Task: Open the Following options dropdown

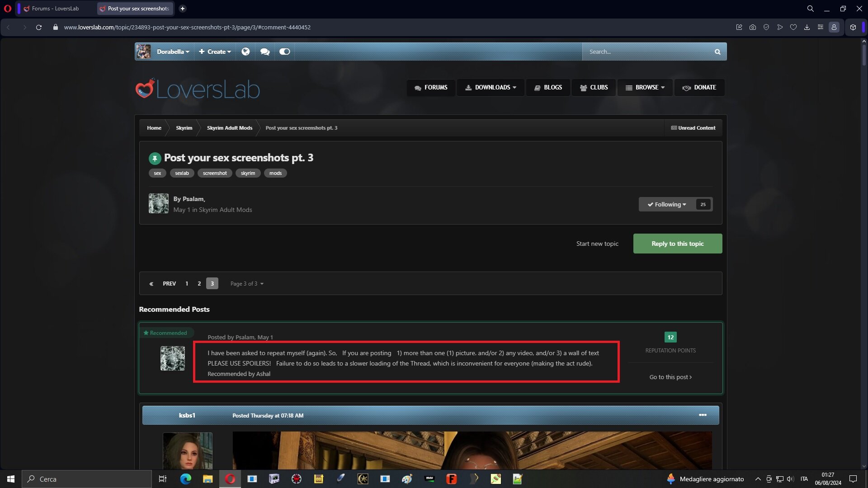Action: pyautogui.click(x=667, y=204)
